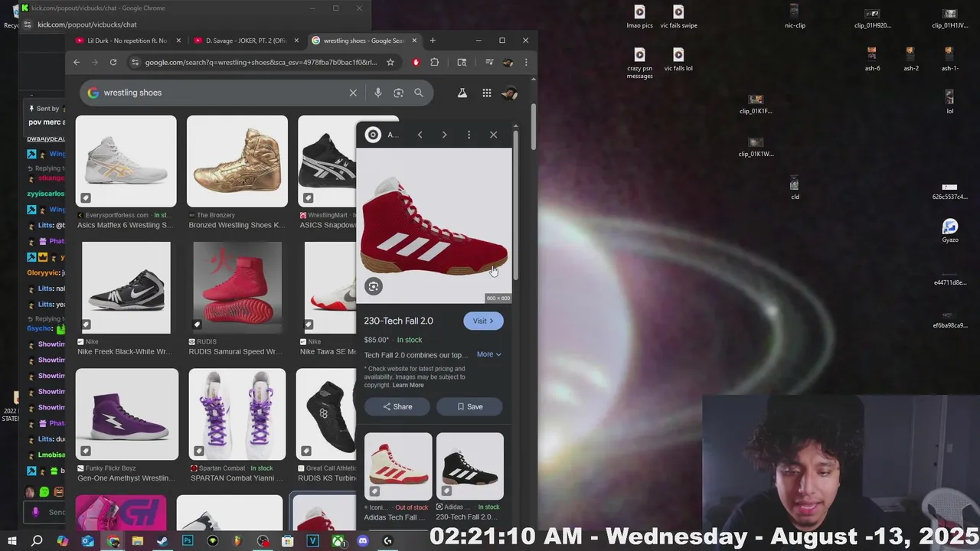Click the $85.00 price text
Screen dimensions: 980x551
[376, 340]
